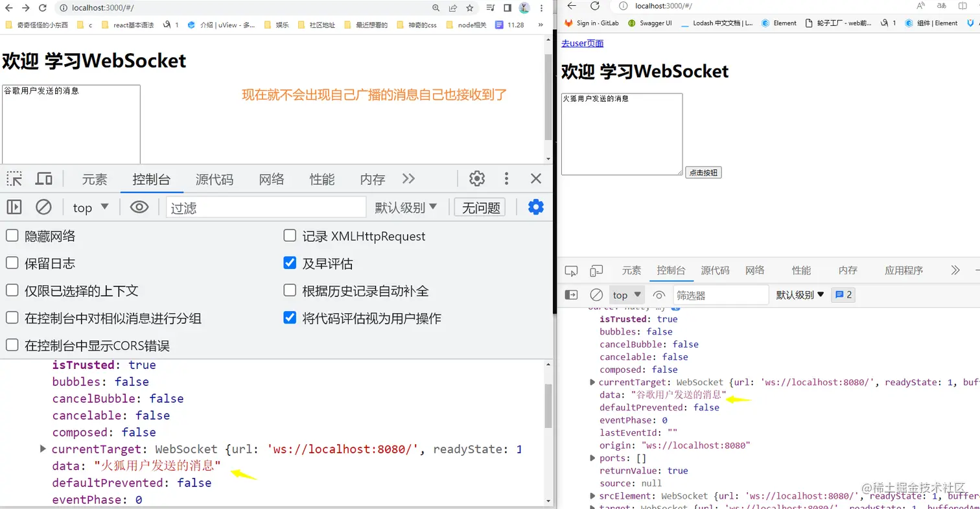Click the 去user页面 link
980x509 pixels.
[582, 43]
